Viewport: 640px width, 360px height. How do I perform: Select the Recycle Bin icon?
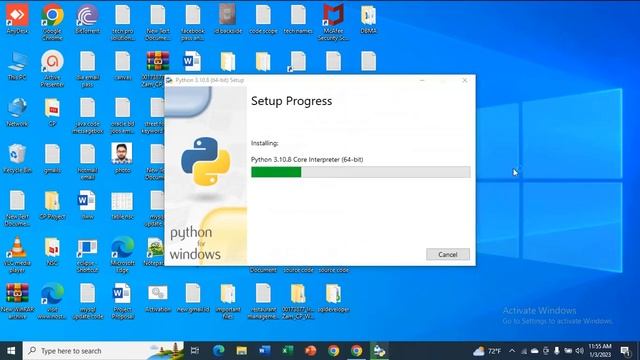[17, 159]
